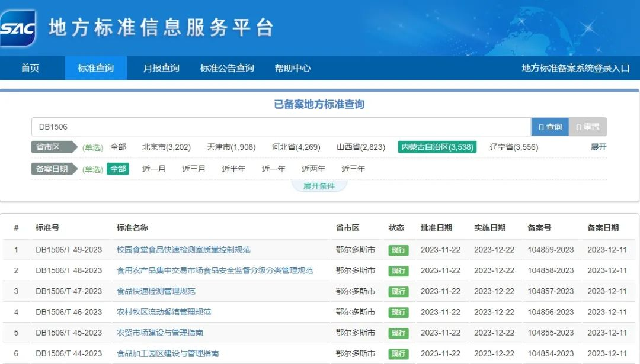Select 近一年 date filter

tap(273, 169)
